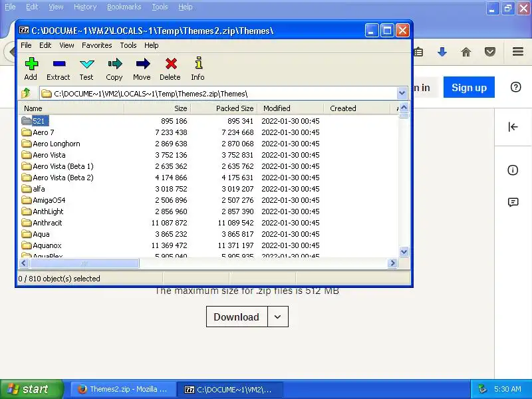This screenshot has width=532, height=399.
Task: Open Firefox Bookmarks menu
Action: tap(124, 7)
